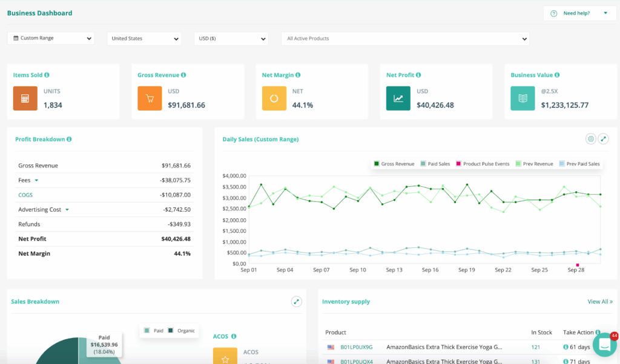The height and width of the screenshot is (364, 620).
Task: Click the Business Value book icon tile
Action: pyautogui.click(x=523, y=99)
